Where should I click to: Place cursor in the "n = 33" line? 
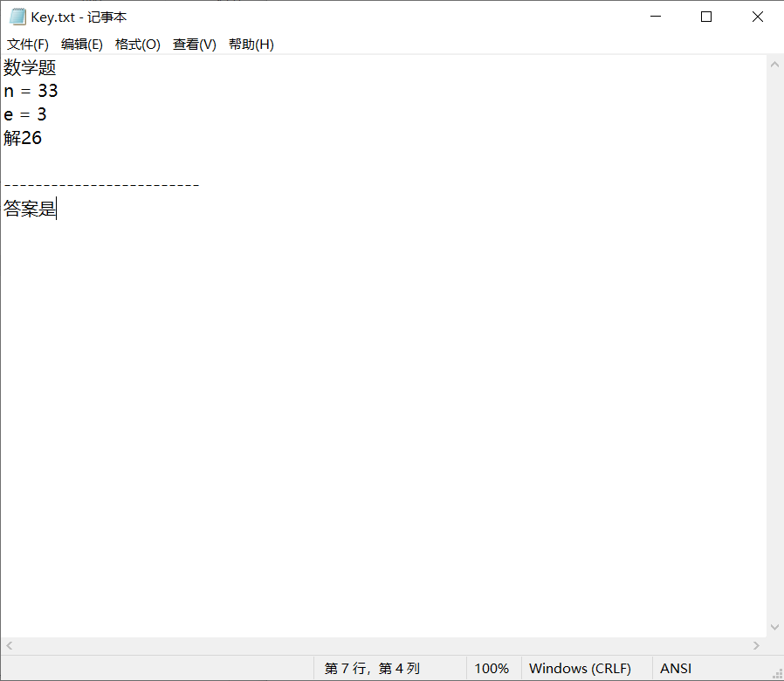click(31, 91)
